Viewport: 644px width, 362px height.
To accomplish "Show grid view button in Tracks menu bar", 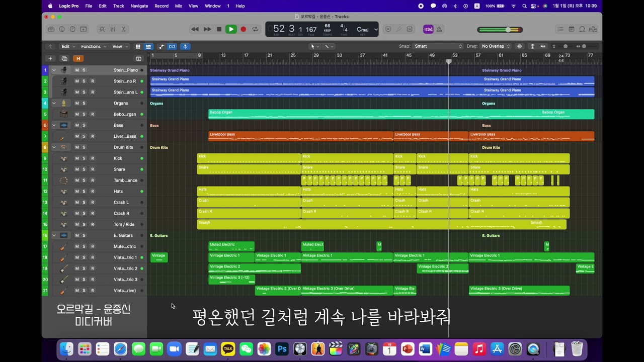I will tap(138, 46).
